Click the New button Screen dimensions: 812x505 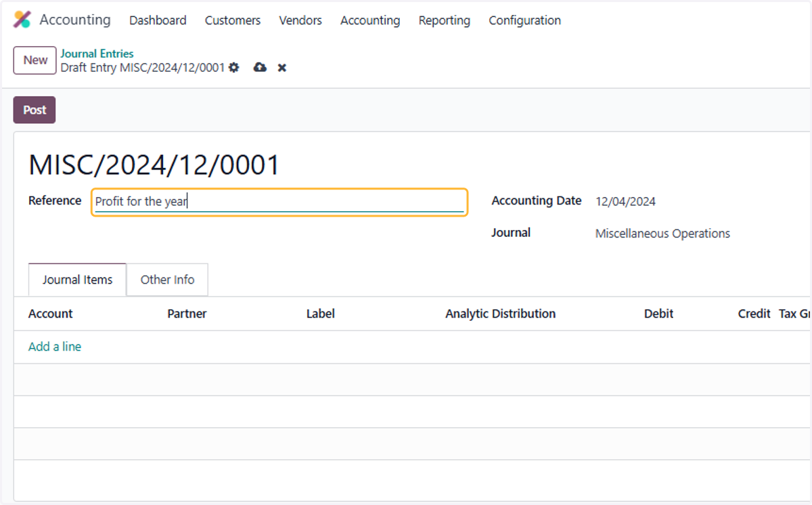point(35,60)
